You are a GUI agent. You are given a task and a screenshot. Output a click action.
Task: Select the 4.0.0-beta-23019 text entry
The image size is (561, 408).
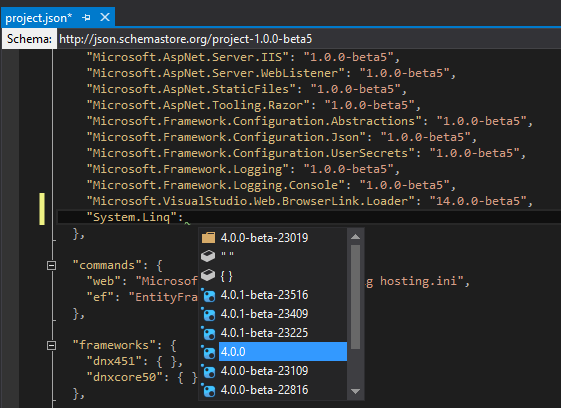264,238
